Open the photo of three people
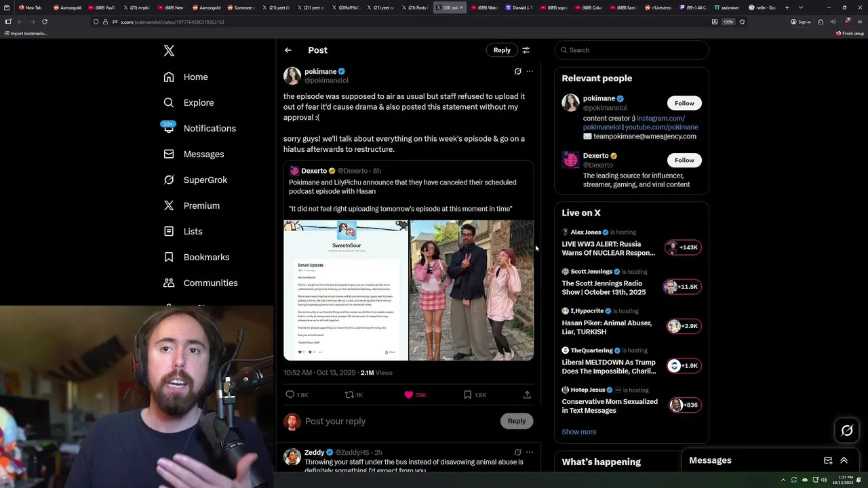Viewport: 868px width, 488px height. pyautogui.click(x=471, y=290)
